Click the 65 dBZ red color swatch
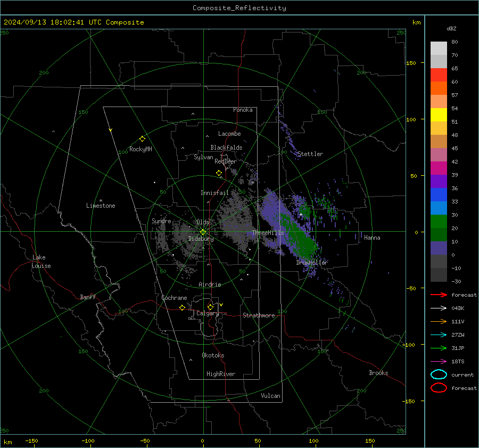Viewport: 479px width, 448px height. [439, 75]
